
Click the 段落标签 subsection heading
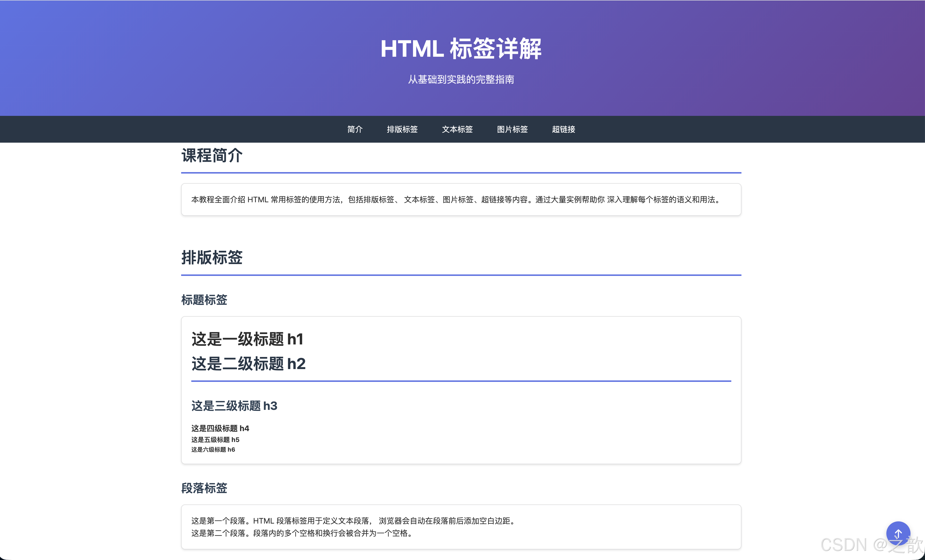[x=204, y=488]
